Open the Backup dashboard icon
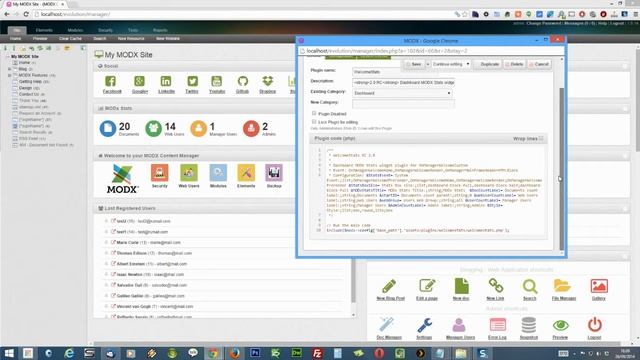The height and width of the screenshot is (360, 640). pos(274,173)
